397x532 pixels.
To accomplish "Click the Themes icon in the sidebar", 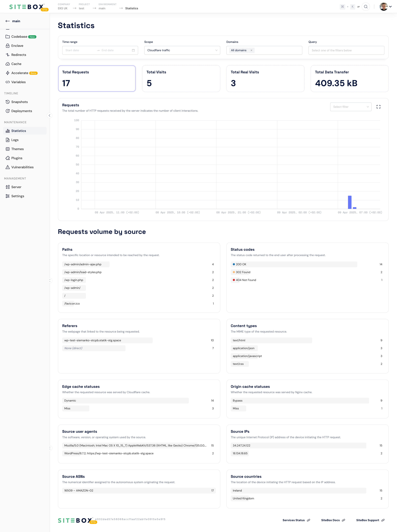I will (x=8, y=149).
